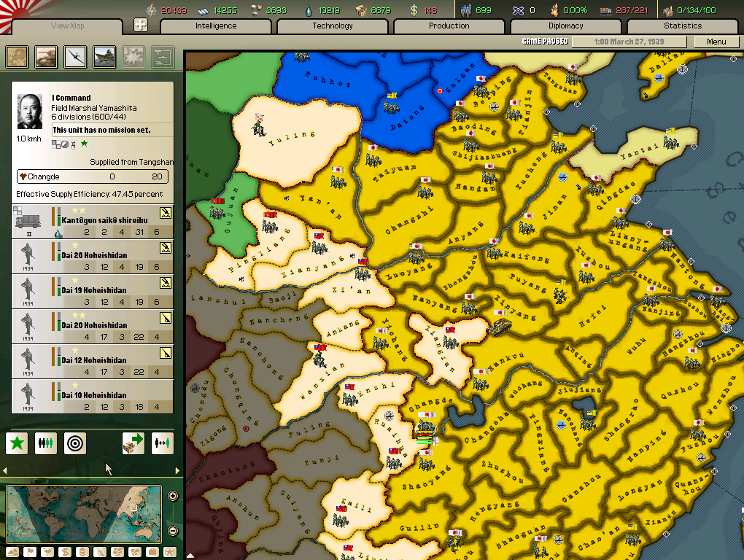Click the split unit two-figure arrow button
The image size is (744, 560).
click(x=162, y=443)
